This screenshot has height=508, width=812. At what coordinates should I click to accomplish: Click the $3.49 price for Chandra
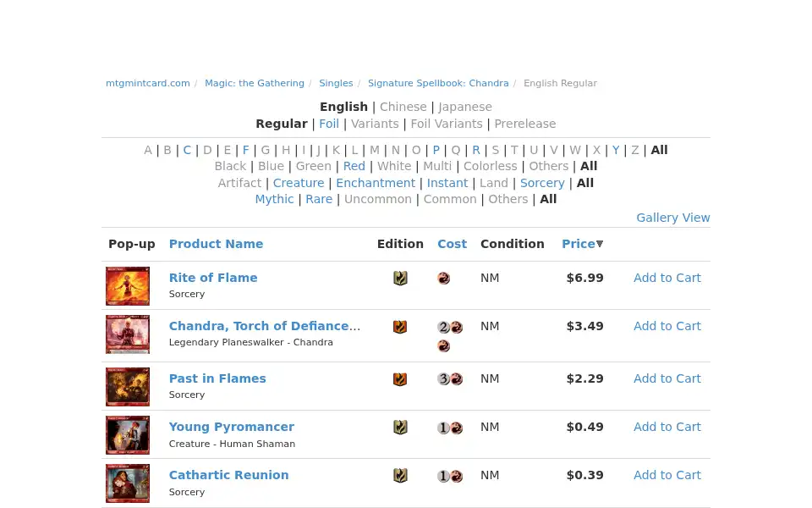coord(584,326)
